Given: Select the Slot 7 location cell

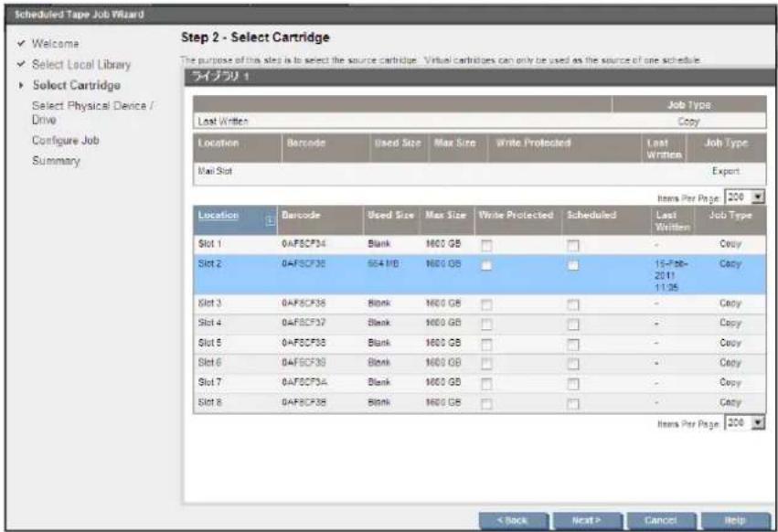Looking at the screenshot, I should 210,382.
